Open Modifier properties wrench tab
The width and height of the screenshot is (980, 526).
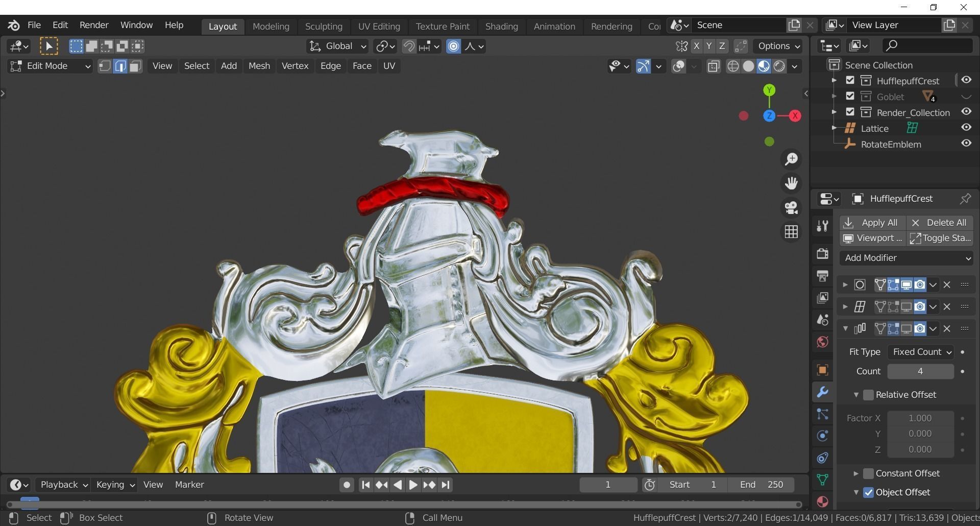click(x=822, y=392)
